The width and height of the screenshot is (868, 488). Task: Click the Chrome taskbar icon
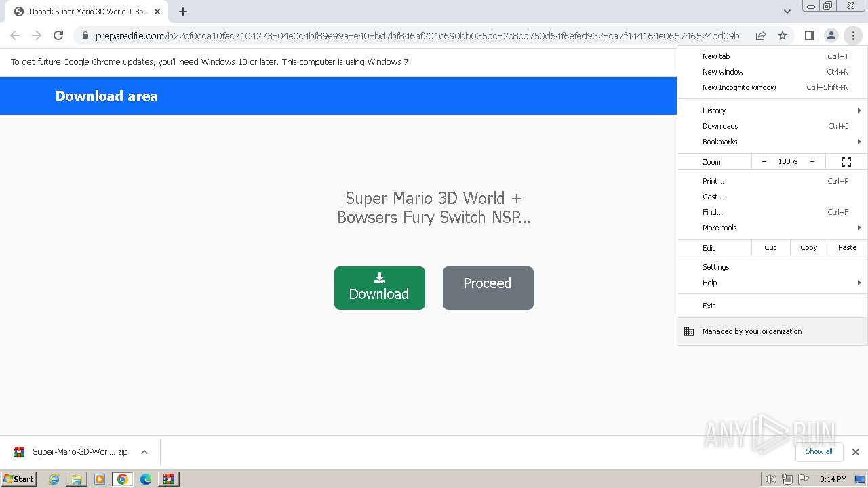pyautogui.click(x=123, y=479)
